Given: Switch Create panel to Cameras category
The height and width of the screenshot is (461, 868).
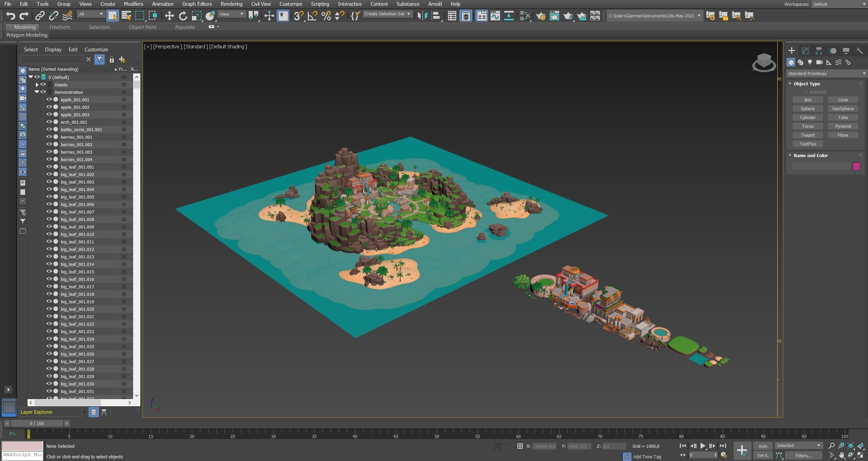Looking at the screenshot, I should [819, 62].
